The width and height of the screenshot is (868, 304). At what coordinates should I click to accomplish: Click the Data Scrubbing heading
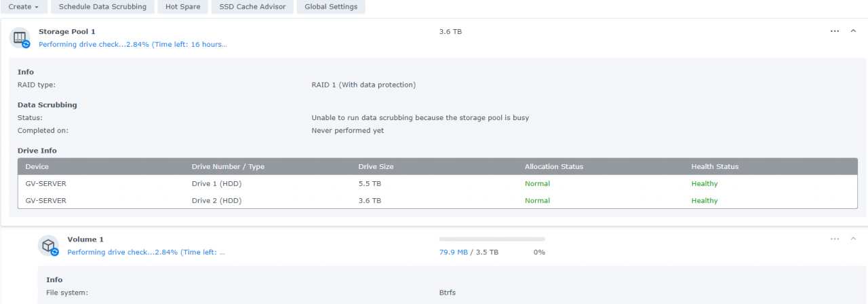(x=47, y=104)
